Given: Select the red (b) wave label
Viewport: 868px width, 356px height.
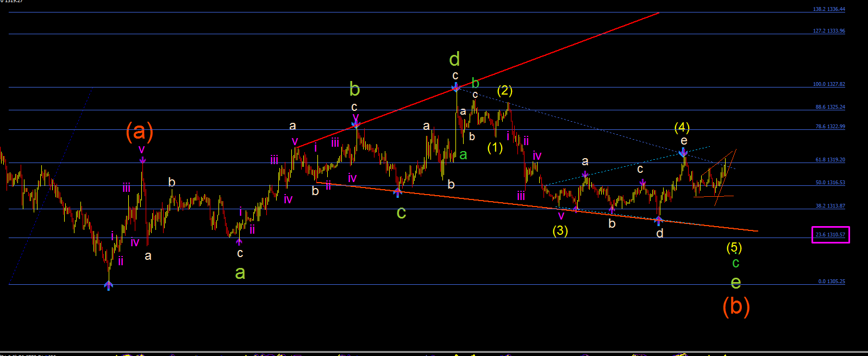Looking at the screenshot, I should [736, 307].
